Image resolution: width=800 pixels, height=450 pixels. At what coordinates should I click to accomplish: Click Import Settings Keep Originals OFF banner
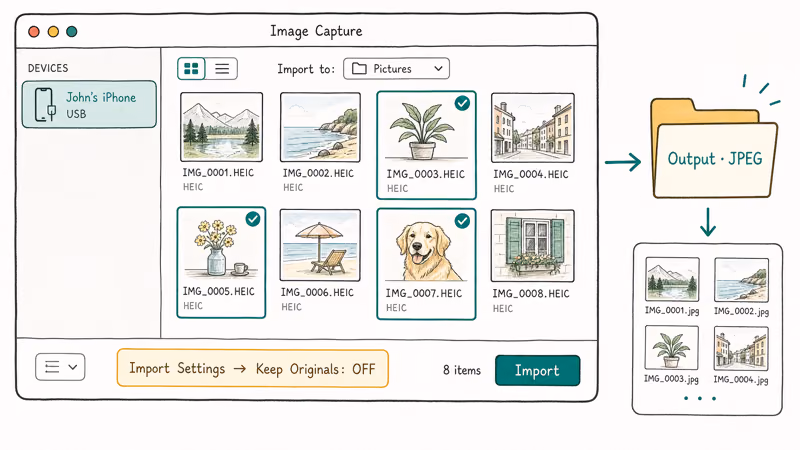pyautogui.click(x=253, y=368)
